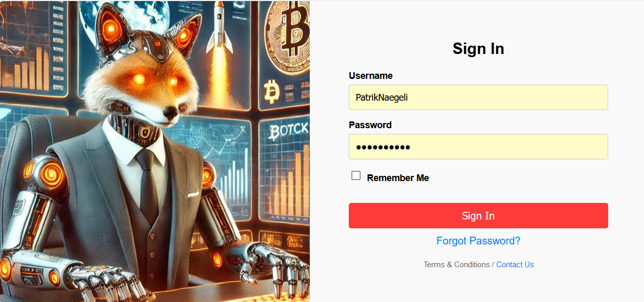Open the Forgot Password? link
644x302 pixels.
coord(478,241)
